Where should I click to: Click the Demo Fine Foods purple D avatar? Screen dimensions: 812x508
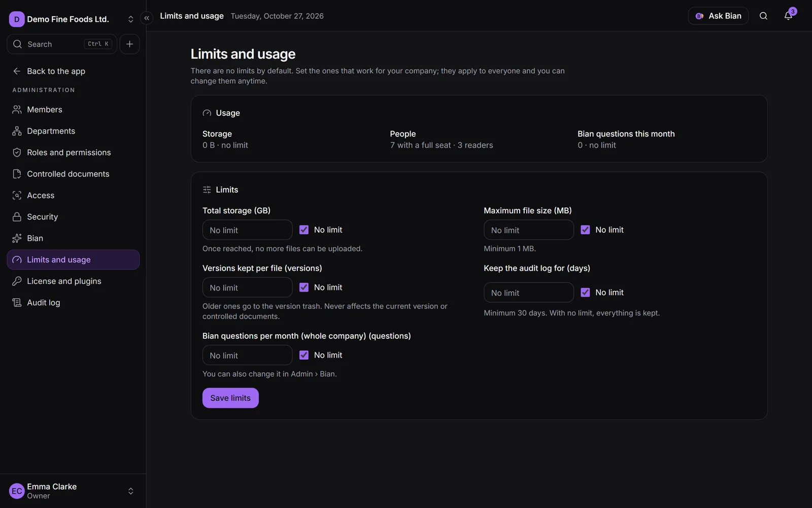click(x=17, y=19)
